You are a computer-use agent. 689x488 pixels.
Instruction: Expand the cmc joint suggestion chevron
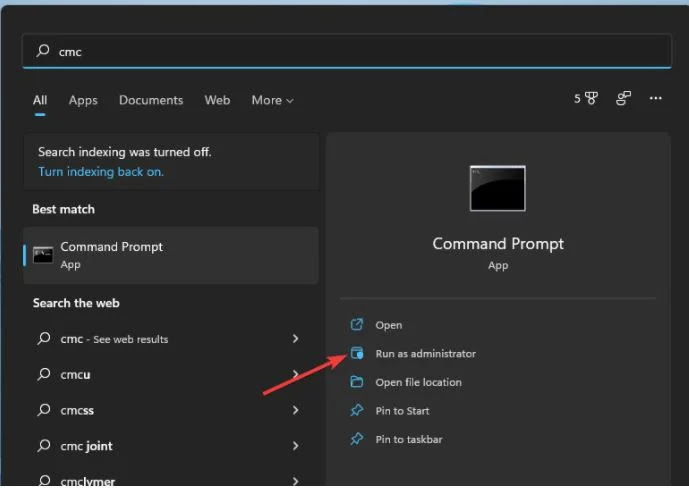(296, 446)
